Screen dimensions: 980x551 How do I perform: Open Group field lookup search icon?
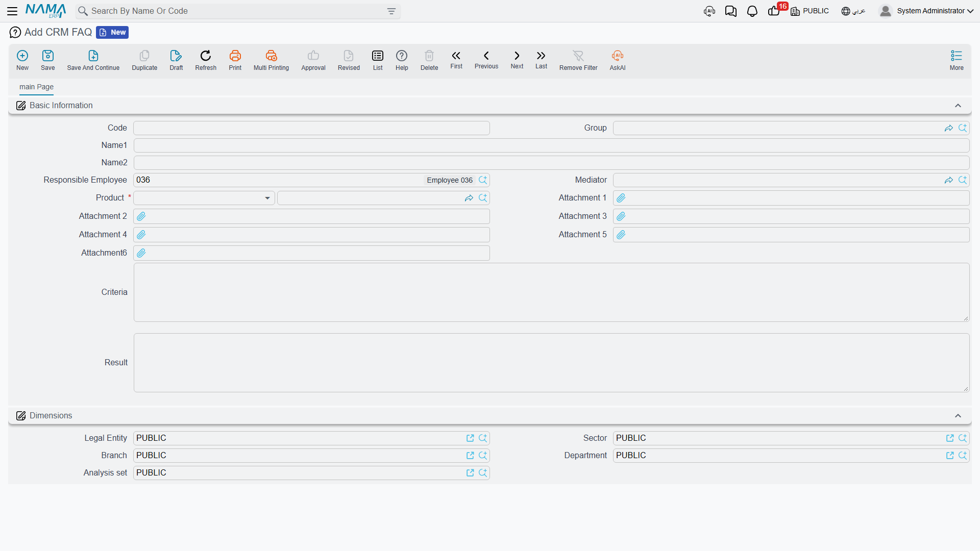963,128
